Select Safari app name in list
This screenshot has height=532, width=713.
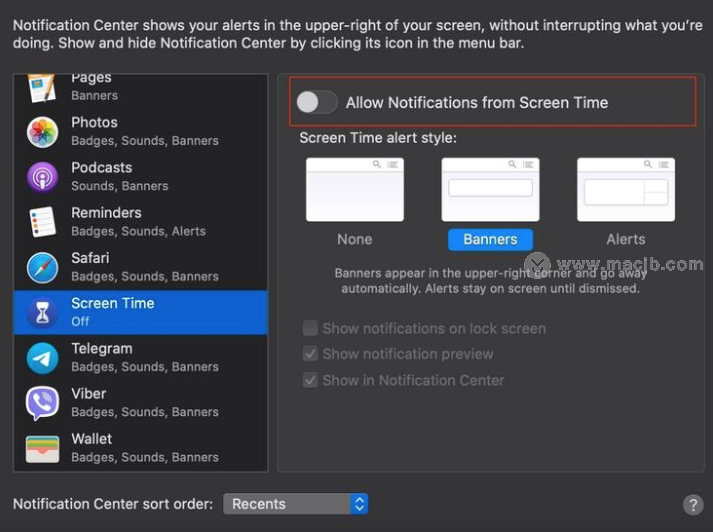tap(90, 258)
